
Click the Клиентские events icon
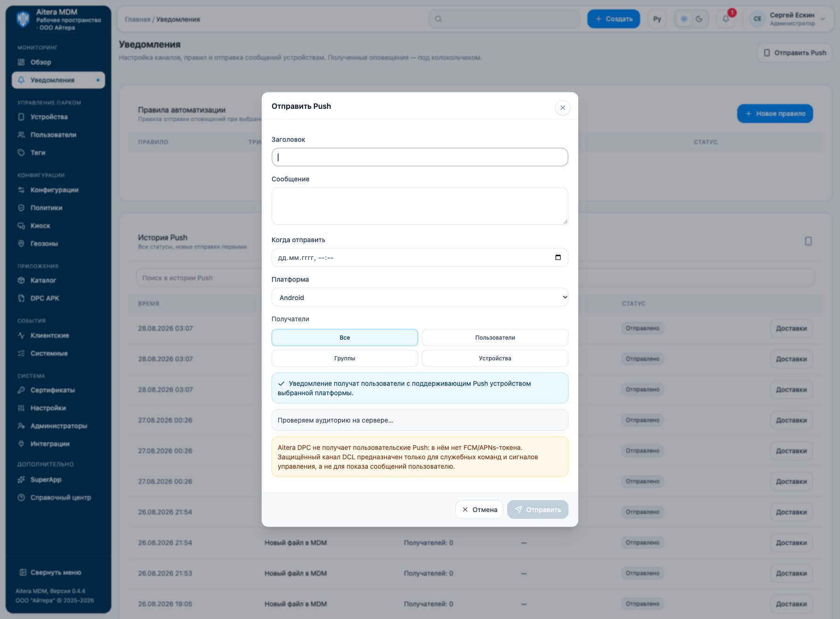(x=21, y=335)
